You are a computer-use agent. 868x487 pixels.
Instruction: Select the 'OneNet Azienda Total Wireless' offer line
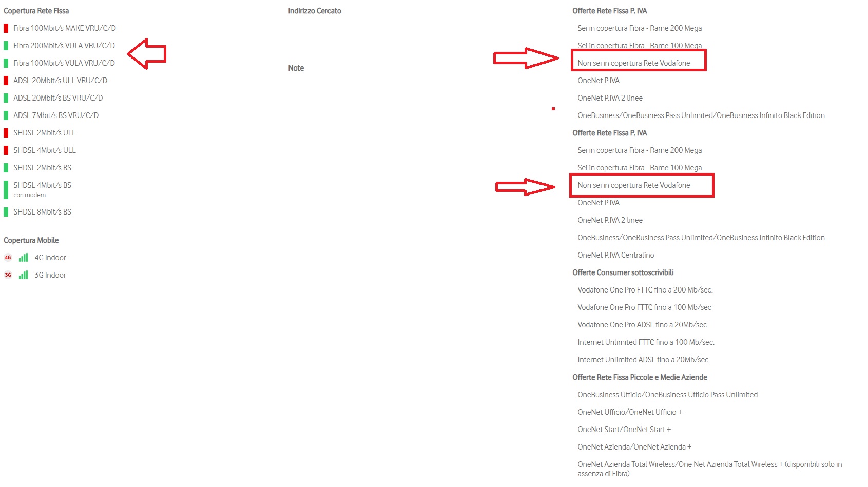710,469
